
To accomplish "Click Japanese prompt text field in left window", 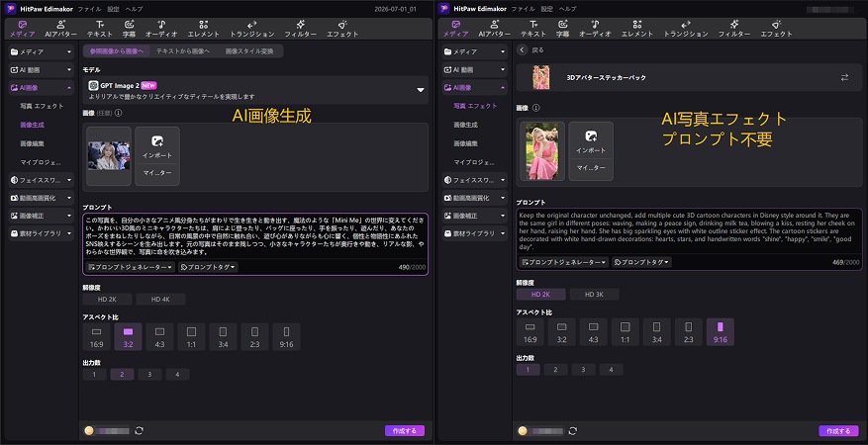I will coord(255,236).
